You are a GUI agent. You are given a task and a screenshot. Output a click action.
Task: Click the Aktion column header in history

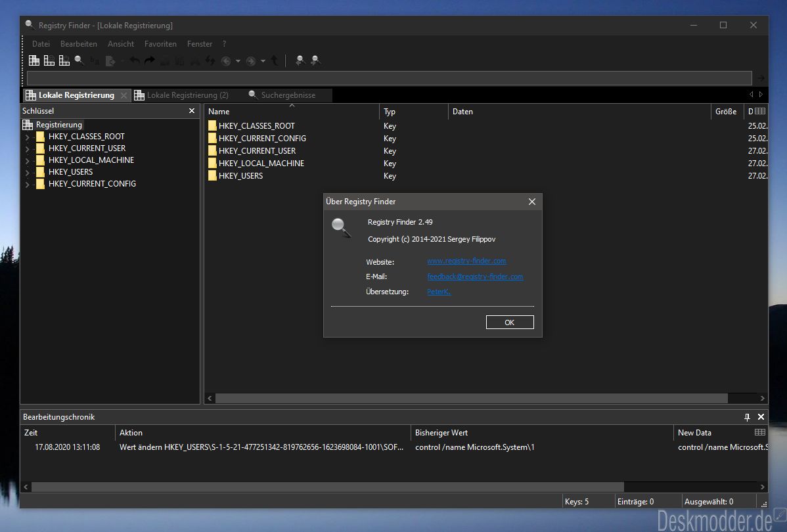(x=263, y=433)
